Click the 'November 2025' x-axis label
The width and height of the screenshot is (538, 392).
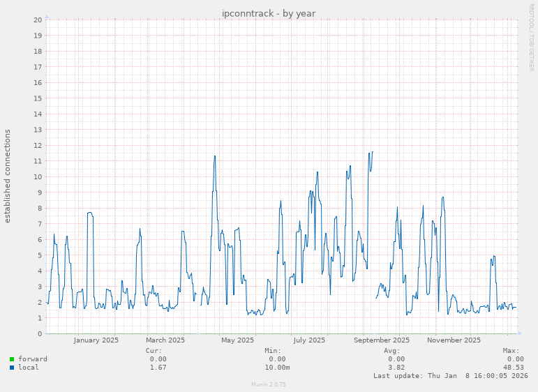[454, 340]
